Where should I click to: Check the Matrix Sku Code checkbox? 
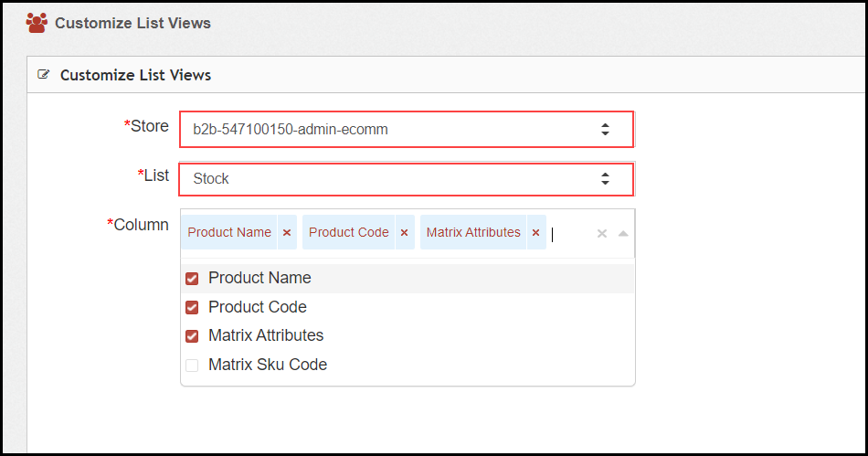pyautogui.click(x=192, y=366)
